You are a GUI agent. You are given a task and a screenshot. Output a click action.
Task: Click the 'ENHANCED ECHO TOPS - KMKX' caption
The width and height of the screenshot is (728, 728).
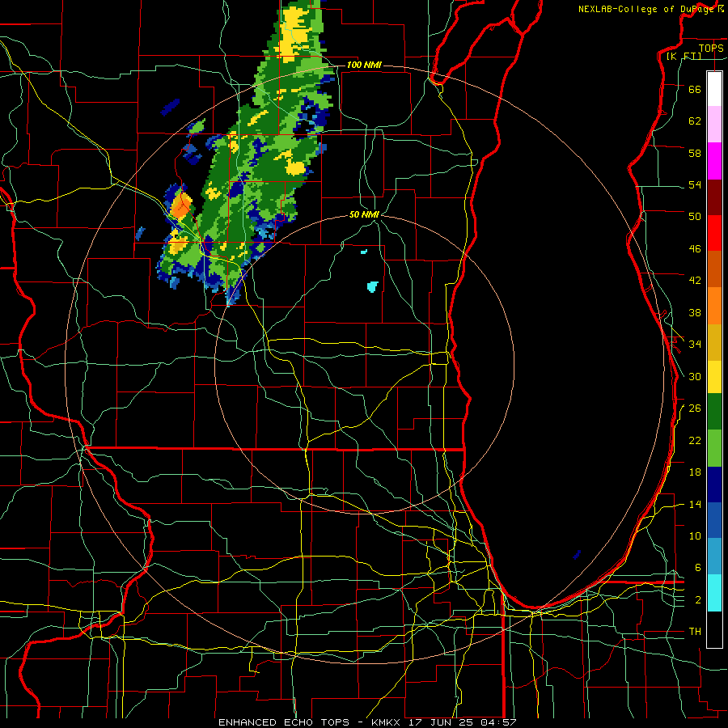(x=311, y=722)
